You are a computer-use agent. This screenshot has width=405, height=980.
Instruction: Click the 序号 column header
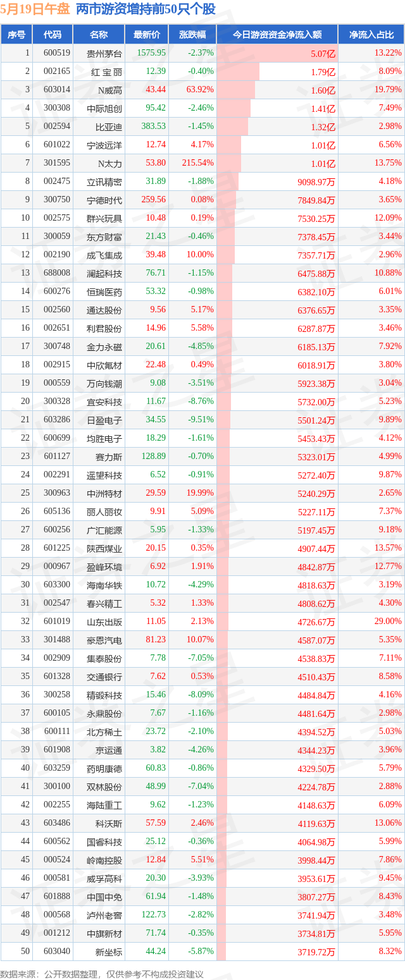pos(16,35)
